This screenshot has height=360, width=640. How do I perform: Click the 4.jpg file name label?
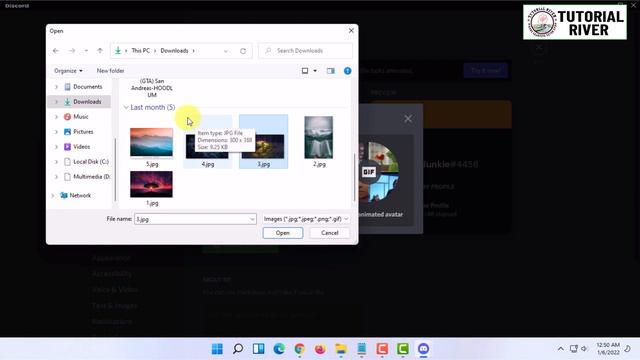[x=208, y=164]
